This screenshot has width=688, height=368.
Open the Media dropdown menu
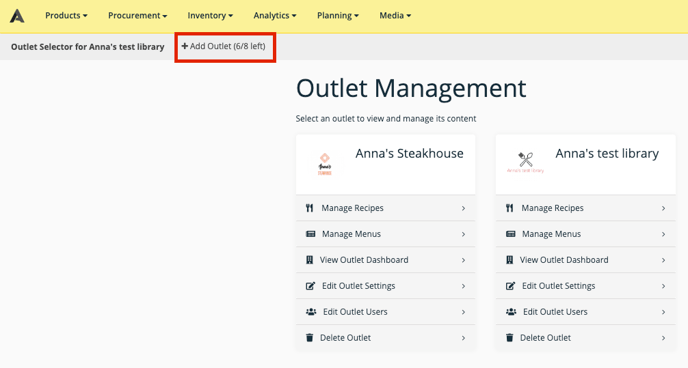[395, 15]
